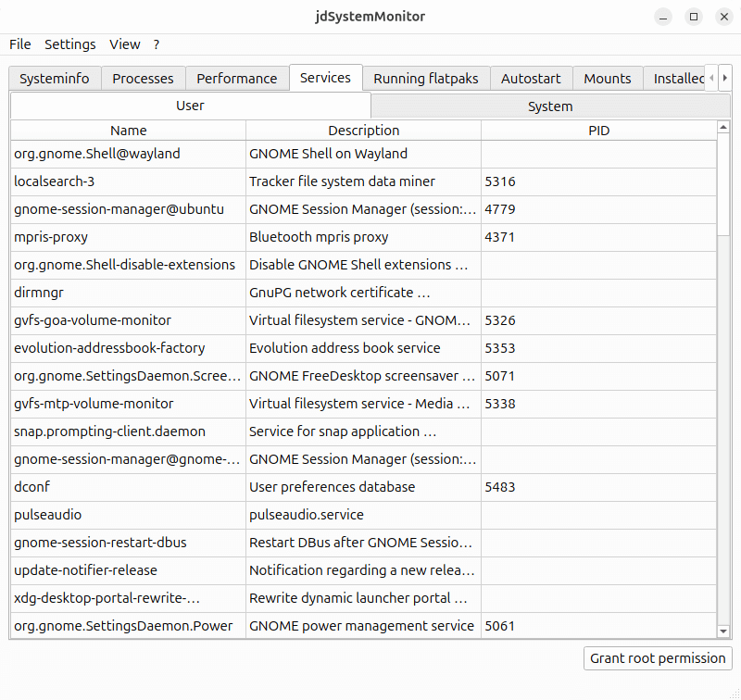Image resolution: width=741 pixels, height=700 pixels.
Task: Sort by the Description column header
Action: click(x=363, y=131)
